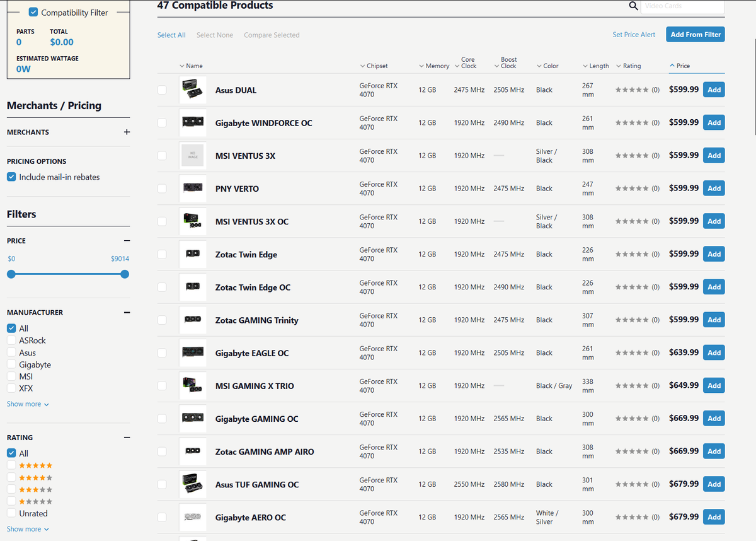Open the Gigabyte AERO OC thumbnail
Viewport: 756px width, 541px height.
[x=192, y=517]
